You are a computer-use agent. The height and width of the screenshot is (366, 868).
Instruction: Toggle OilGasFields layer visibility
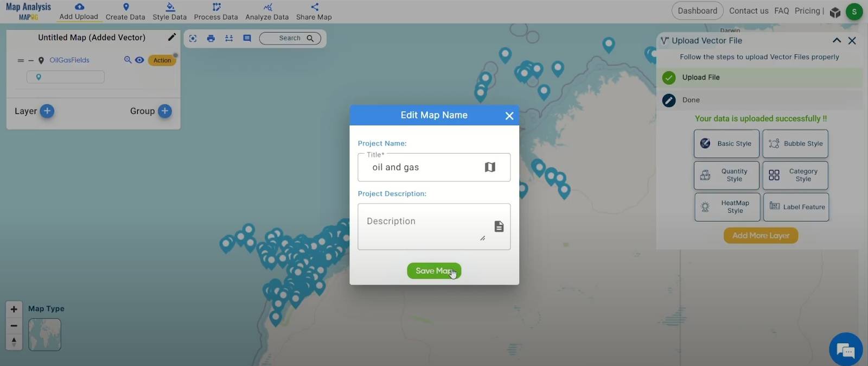[x=139, y=60]
